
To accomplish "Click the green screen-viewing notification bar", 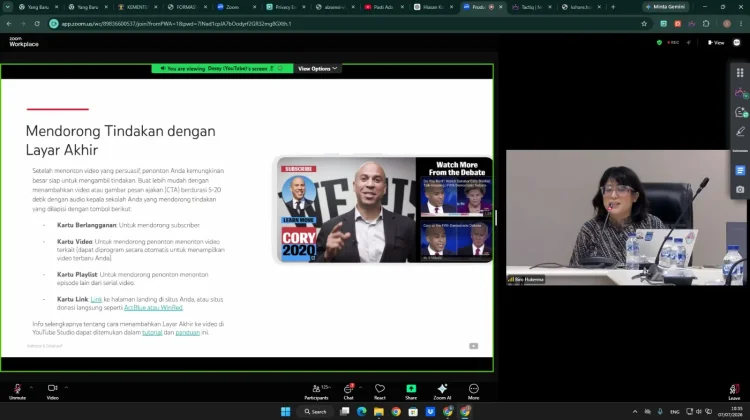I will (222, 69).
